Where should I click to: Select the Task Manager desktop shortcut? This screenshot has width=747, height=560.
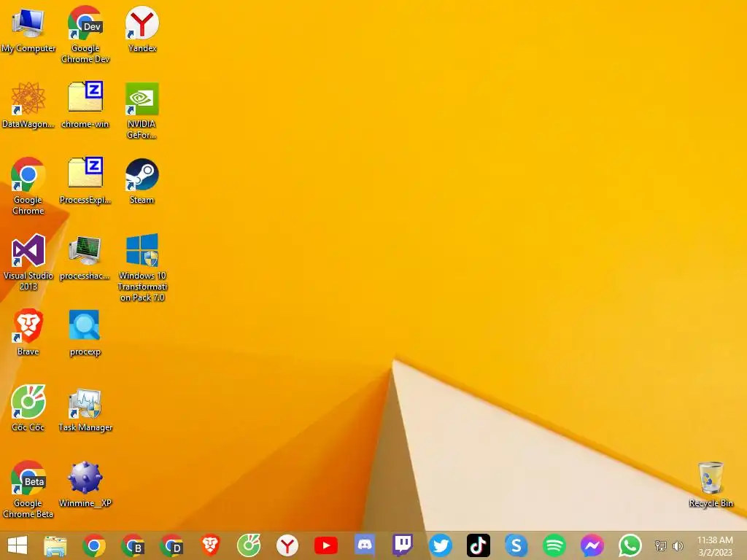pos(85,408)
